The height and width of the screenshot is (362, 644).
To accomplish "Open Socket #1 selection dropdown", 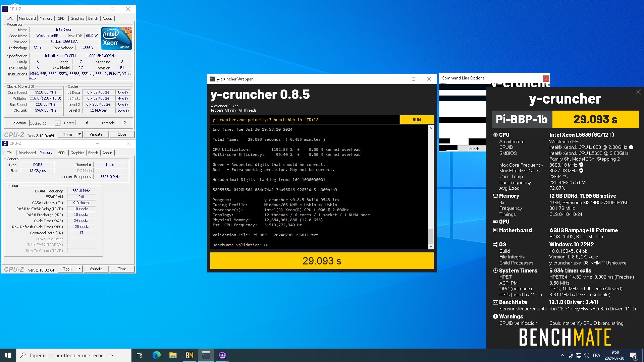I will 57,123.
